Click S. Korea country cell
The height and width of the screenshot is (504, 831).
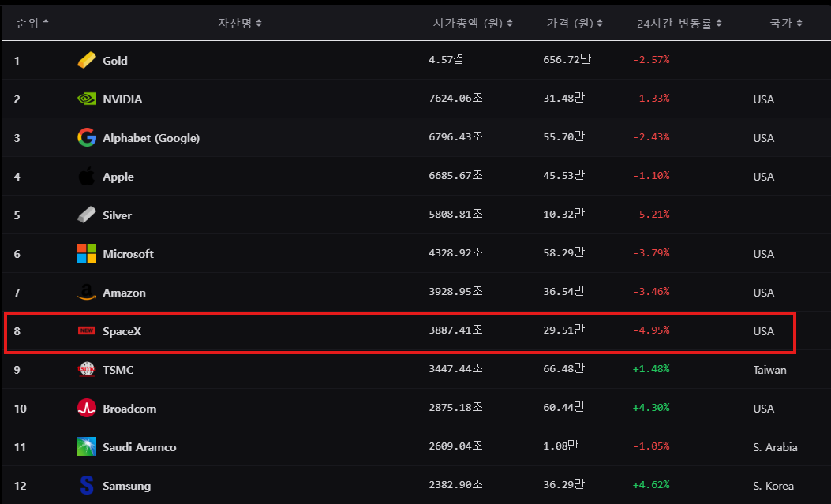coord(773,486)
